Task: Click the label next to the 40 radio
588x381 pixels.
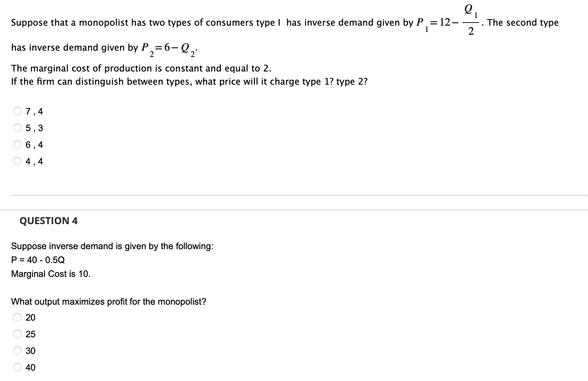Action: pos(31,367)
